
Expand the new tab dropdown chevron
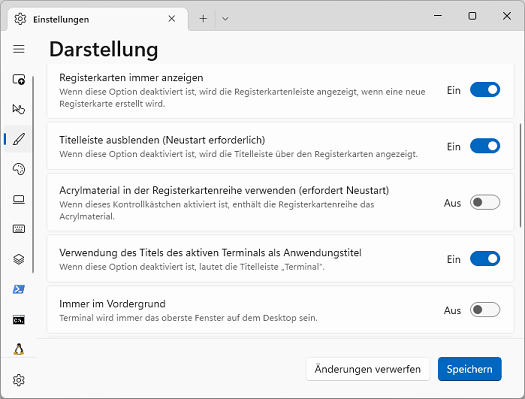[x=225, y=19]
